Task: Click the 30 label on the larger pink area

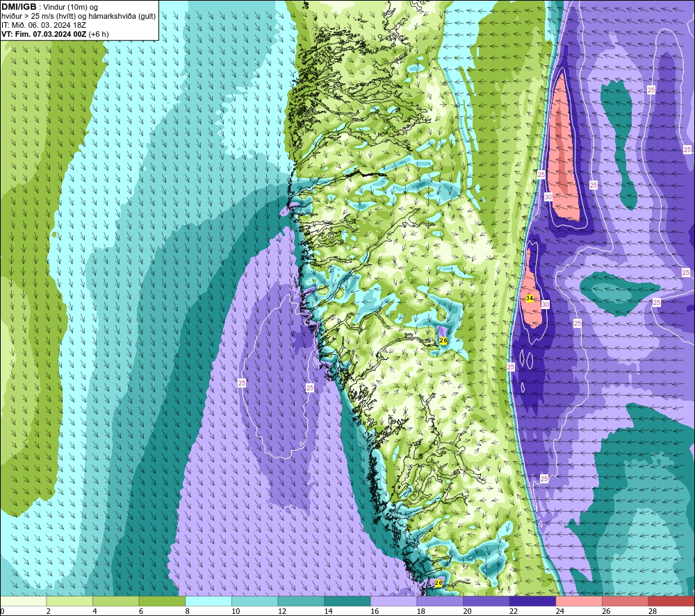Action: click(548, 197)
